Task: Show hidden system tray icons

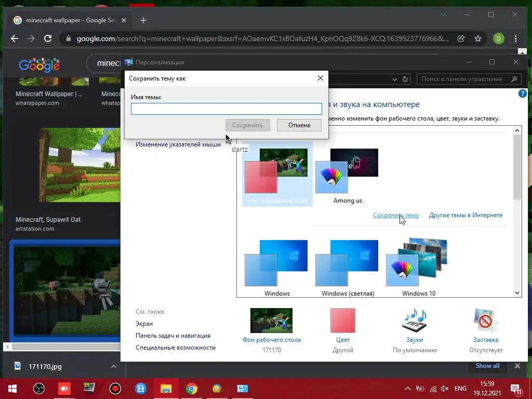Action: click(408, 389)
